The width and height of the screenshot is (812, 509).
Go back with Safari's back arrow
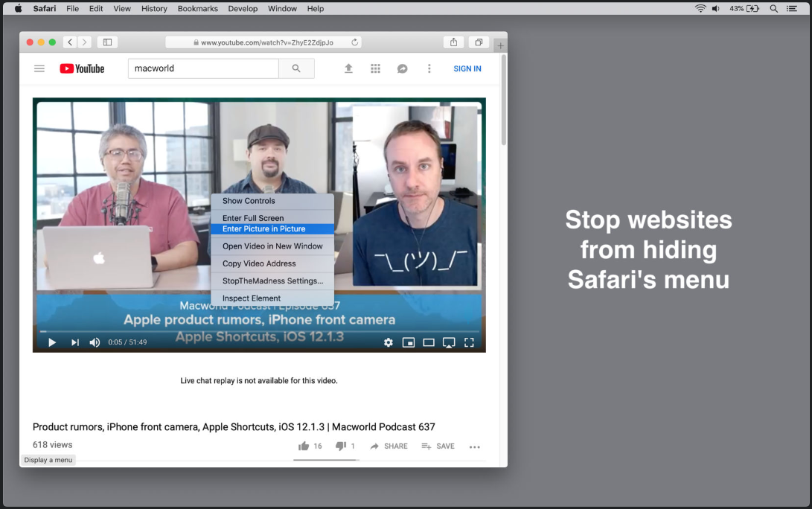coord(70,42)
